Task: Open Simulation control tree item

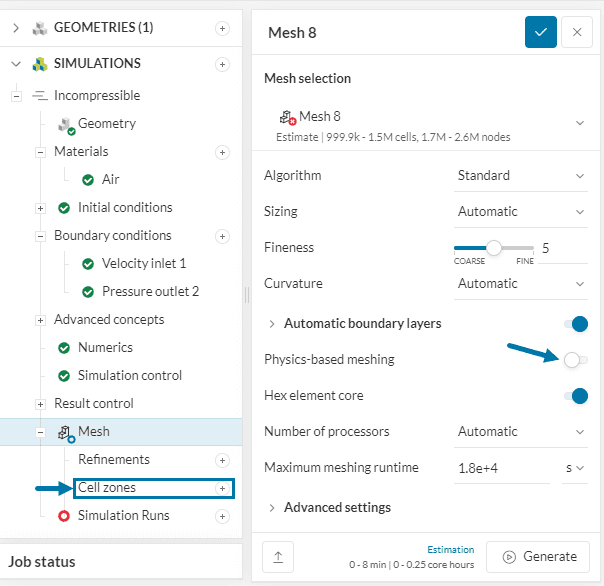Action: coord(130,376)
